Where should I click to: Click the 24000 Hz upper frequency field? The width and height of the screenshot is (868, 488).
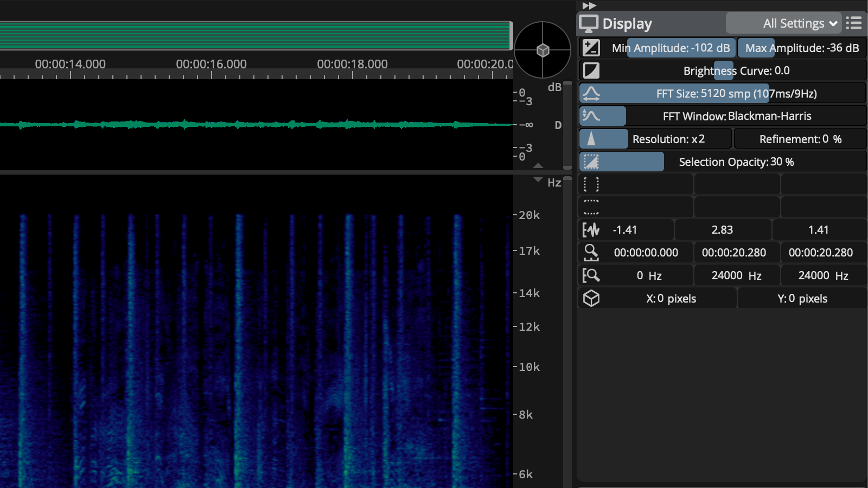pos(736,275)
